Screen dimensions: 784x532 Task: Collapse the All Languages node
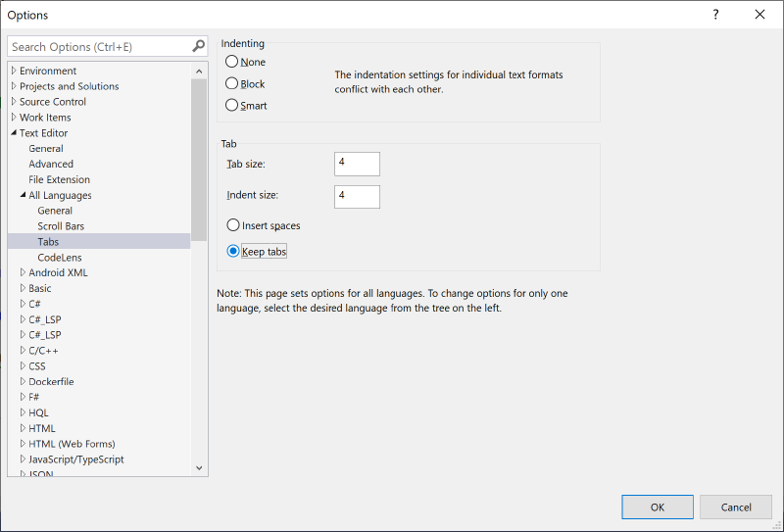tap(23, 195)
